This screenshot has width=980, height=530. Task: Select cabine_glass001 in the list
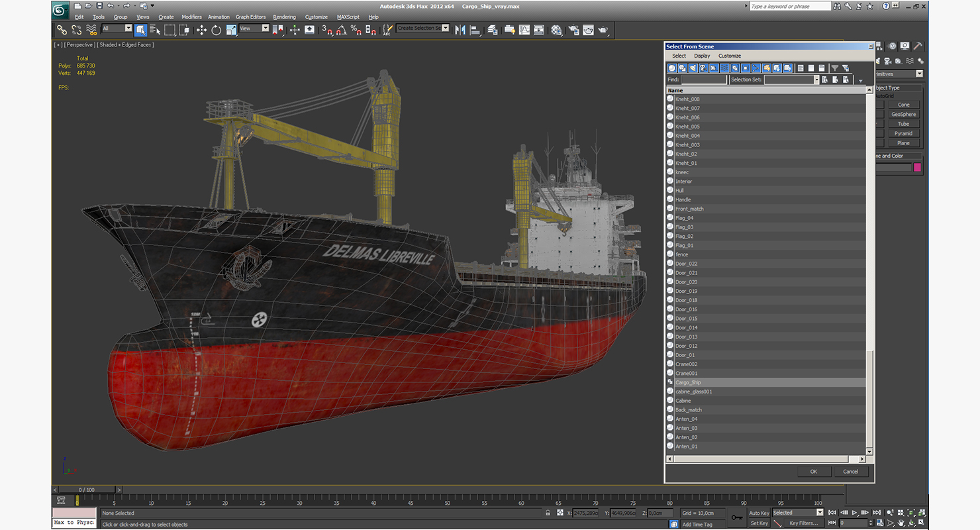tap(766, 392)
